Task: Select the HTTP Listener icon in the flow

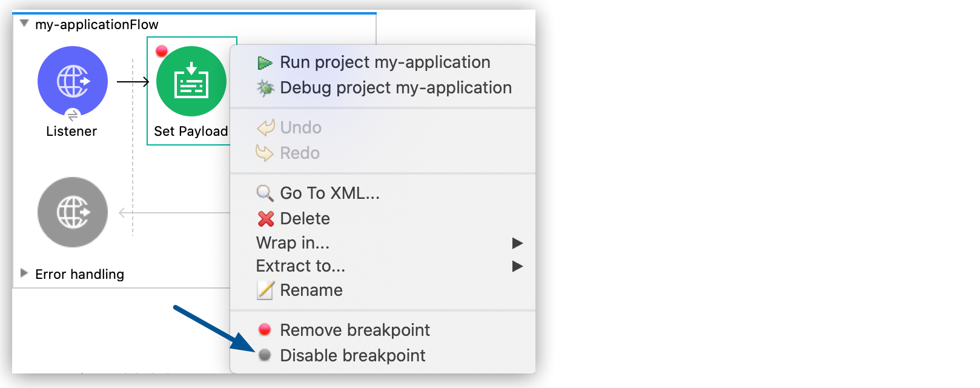Action: [x=72, y=81]
